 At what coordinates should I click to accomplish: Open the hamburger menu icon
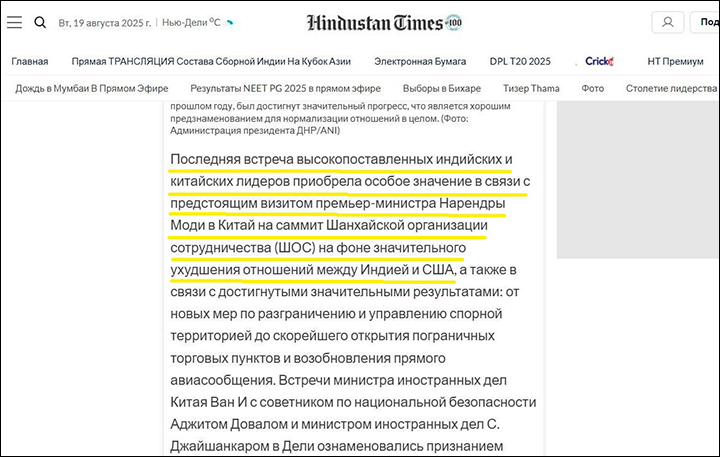tap(14, 22)
